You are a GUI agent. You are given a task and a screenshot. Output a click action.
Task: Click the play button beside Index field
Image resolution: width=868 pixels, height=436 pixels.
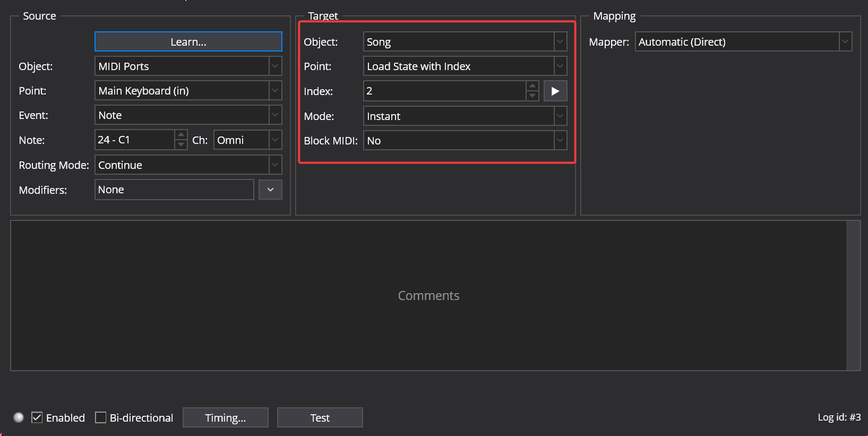pos(555,91)
